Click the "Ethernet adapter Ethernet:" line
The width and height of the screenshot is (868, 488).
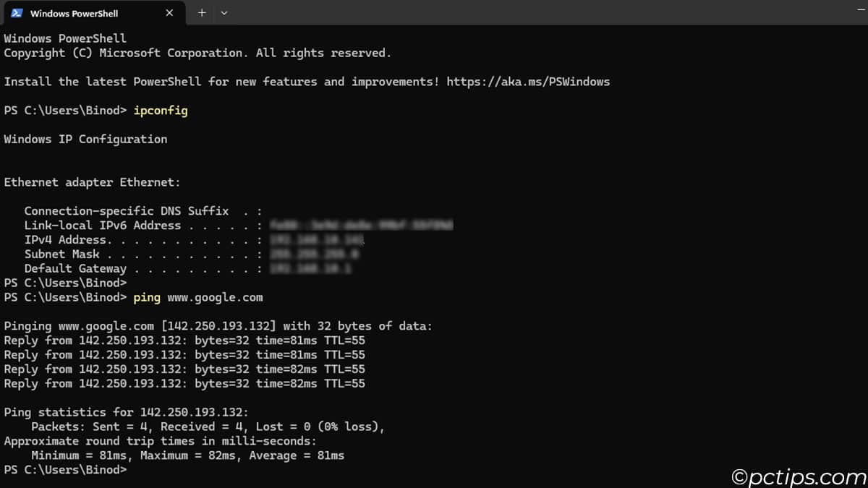pyautogui.click(x=92, y=182)
